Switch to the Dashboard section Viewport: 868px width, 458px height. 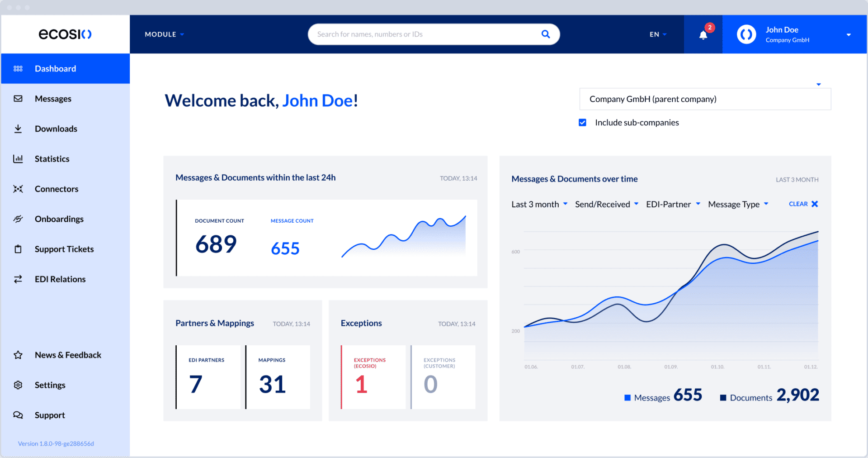[x=55, y=68]
